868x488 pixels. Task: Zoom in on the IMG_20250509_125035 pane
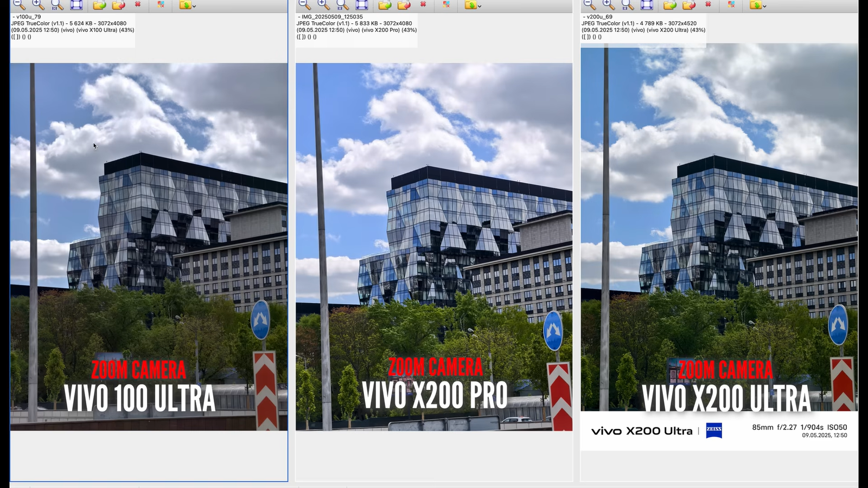323,4
